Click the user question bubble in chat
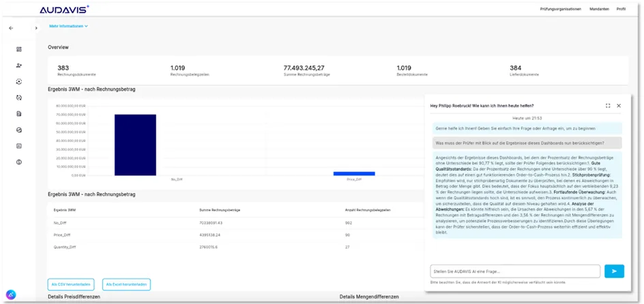Screen dimensions: 644x304 pos(527,143)
